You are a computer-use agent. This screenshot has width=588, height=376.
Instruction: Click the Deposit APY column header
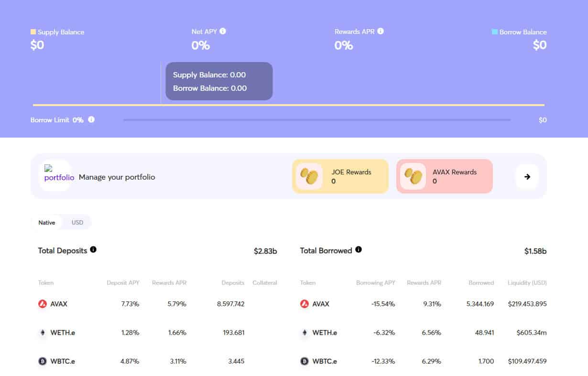click(x=123, y=283)
